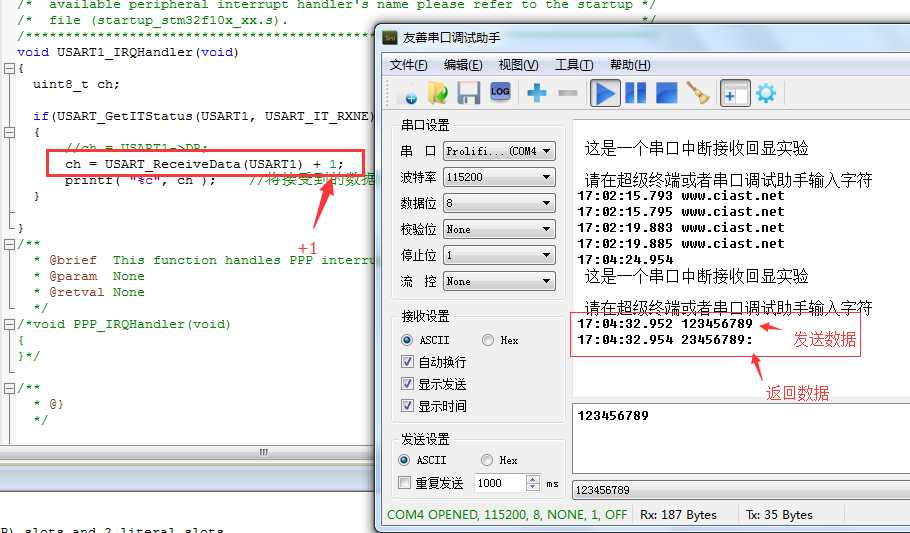Clear the receive area with broom icon
Viewport: 910px width, 533px height.
pos(698,93)
